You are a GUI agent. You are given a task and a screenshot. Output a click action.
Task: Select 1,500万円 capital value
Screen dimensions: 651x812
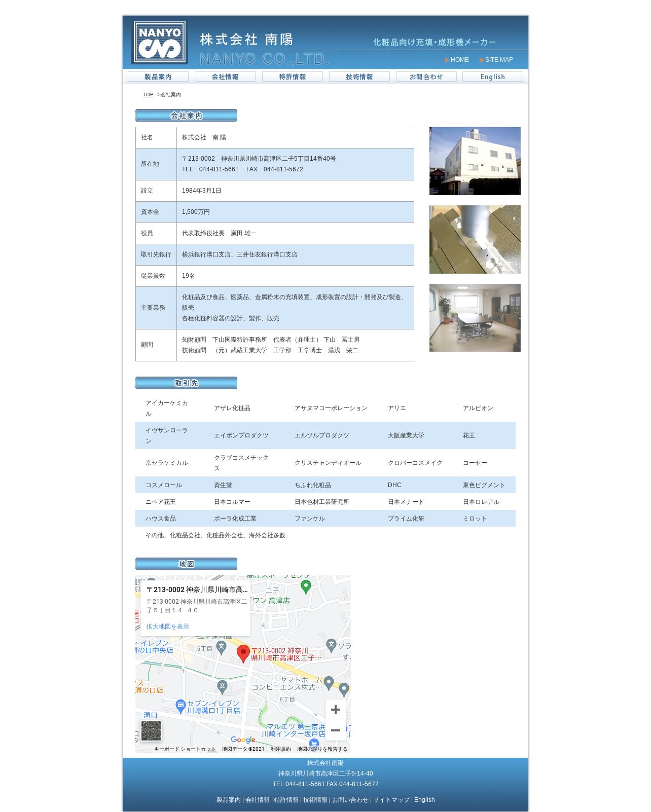[196, 212]
